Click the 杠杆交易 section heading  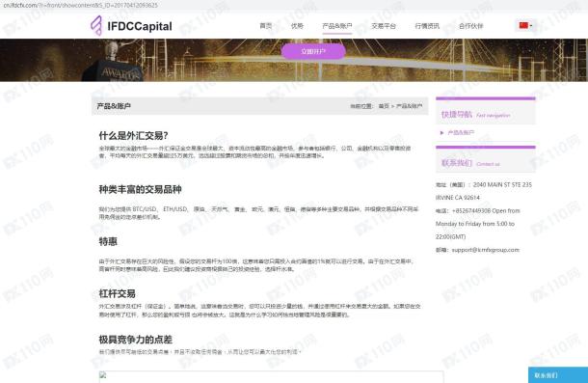point(117,293)
